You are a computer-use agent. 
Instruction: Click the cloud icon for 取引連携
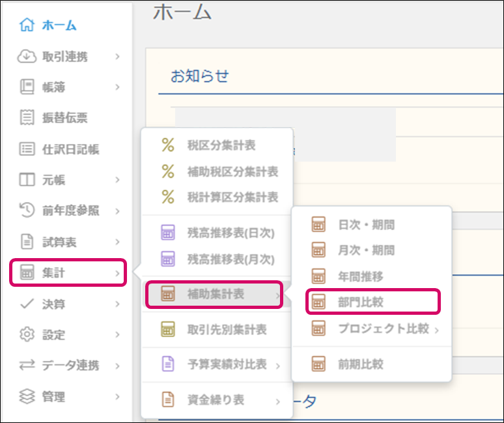pos(27,57)
